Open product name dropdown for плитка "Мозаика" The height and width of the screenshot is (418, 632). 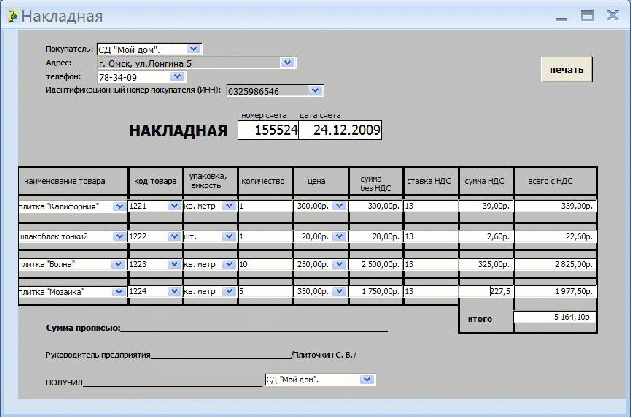tap(120, 291)
